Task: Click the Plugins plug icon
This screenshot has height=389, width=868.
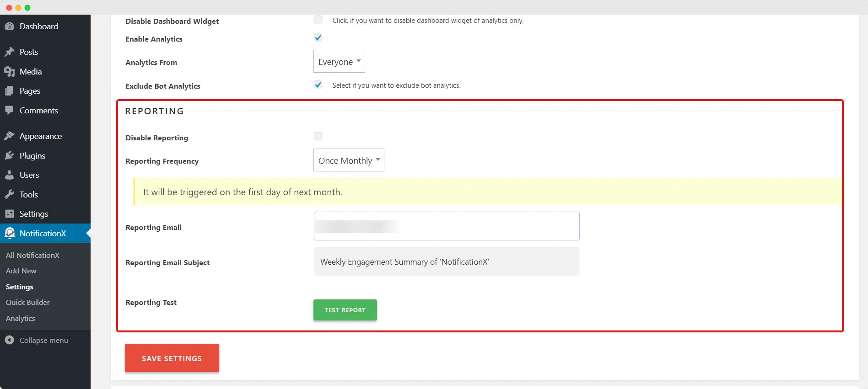Action: coord(10,156)
